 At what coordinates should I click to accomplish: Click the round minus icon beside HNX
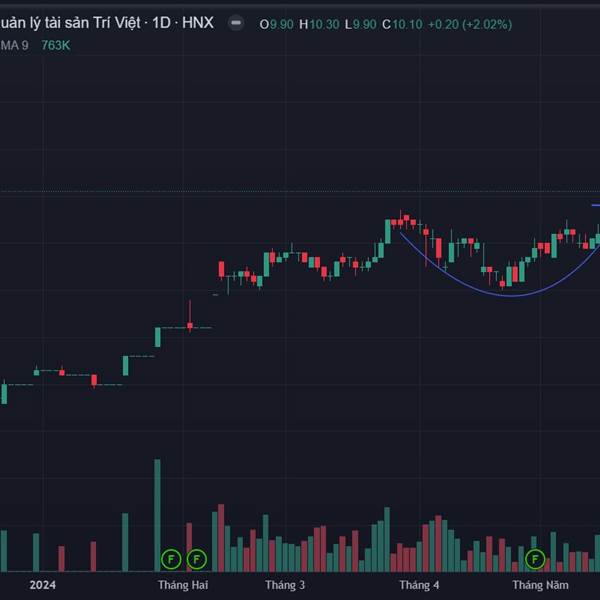pos(236,23)
